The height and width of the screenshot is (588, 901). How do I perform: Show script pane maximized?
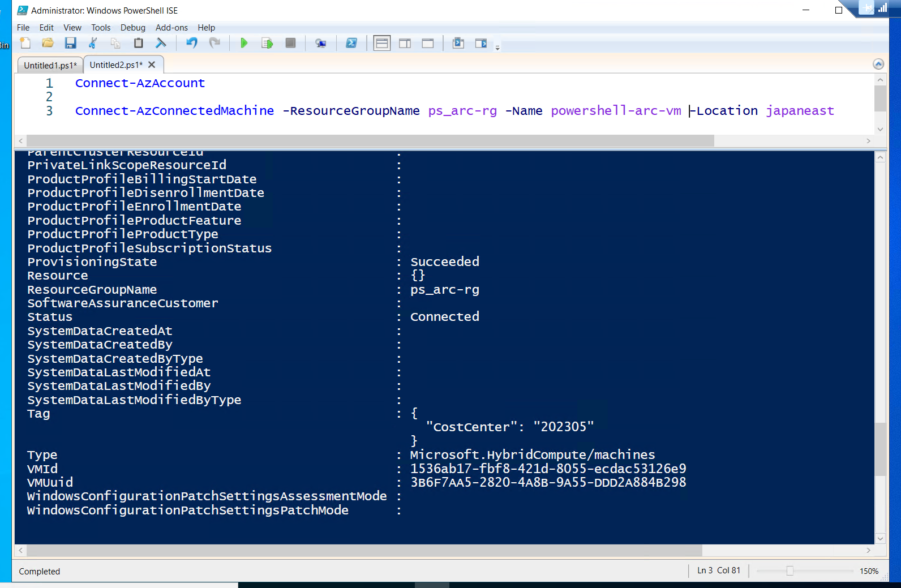point(428,43)
